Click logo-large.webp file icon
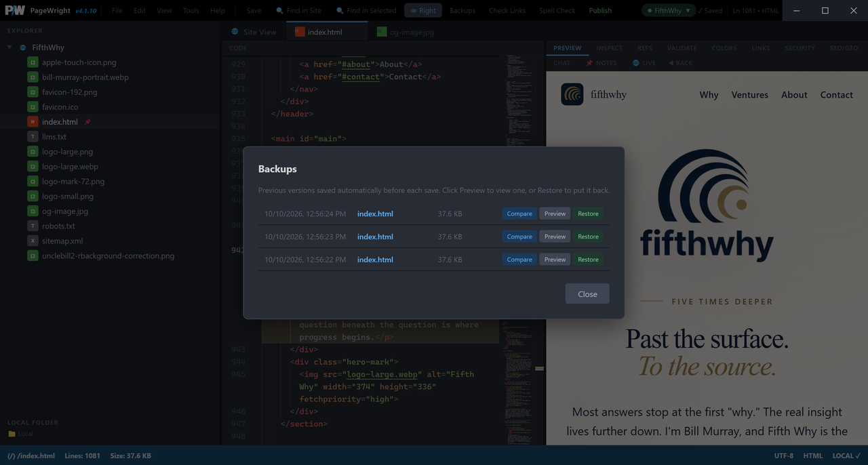The height and width of the screenshot is (465, 868). tap(33, 167)
